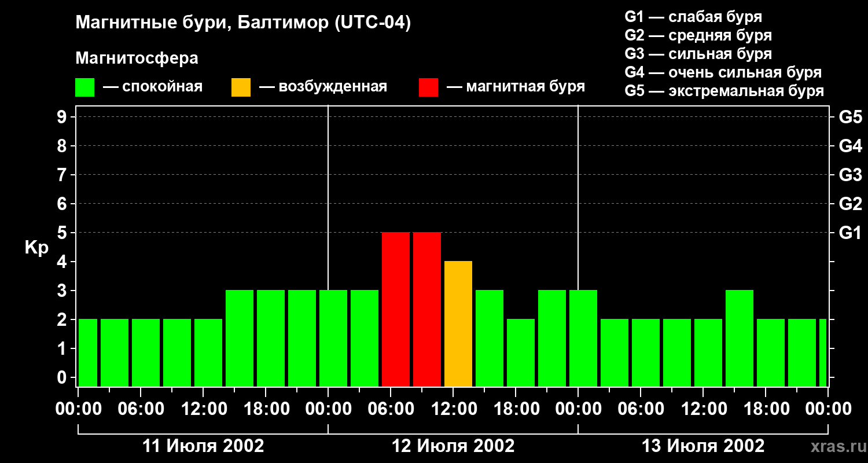Click the '11 Июля 2002' date label

coord(203,446)
